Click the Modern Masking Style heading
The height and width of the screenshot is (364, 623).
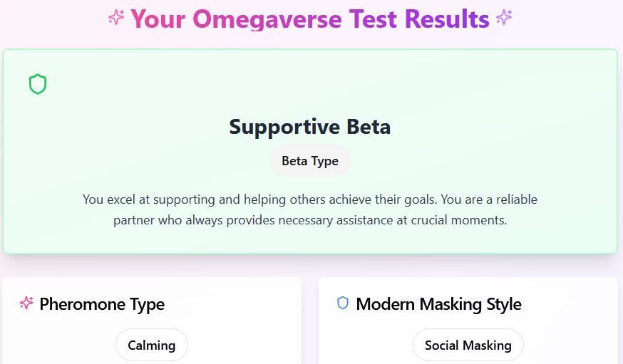[x=438, y=304]
